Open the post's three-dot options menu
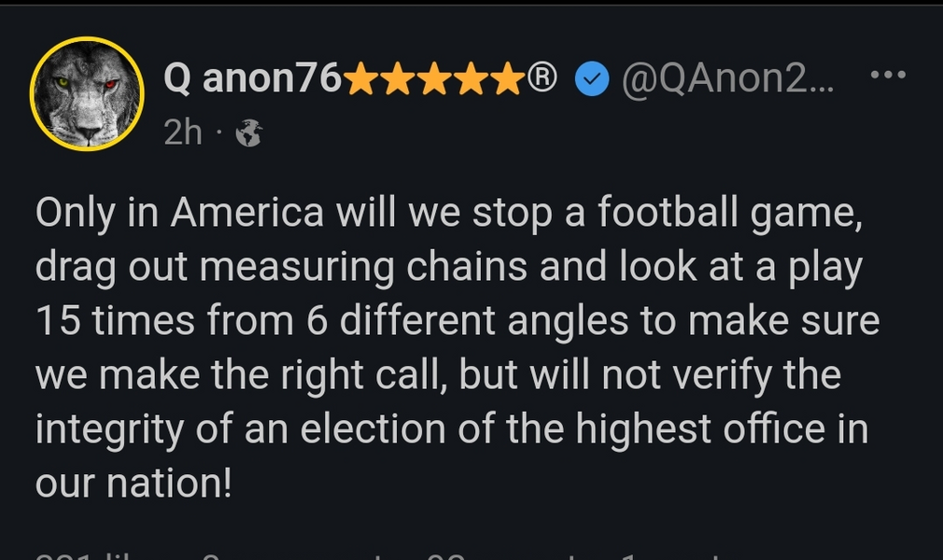This screenshot has width=943, height=560. [x=887, y=76]
